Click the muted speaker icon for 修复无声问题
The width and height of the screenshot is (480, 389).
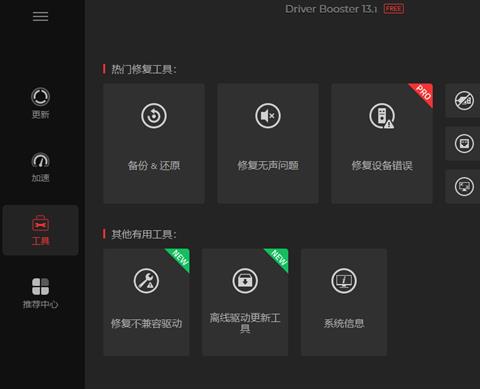(x=268, y=116)
